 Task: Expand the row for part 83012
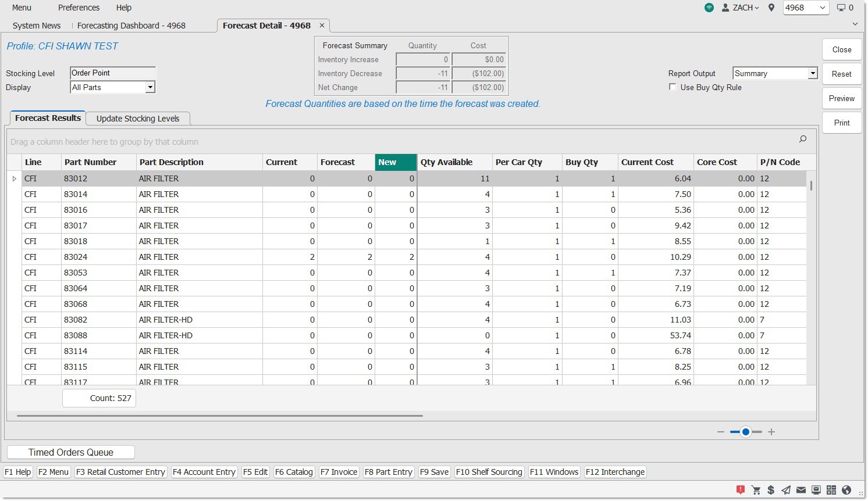15,178
